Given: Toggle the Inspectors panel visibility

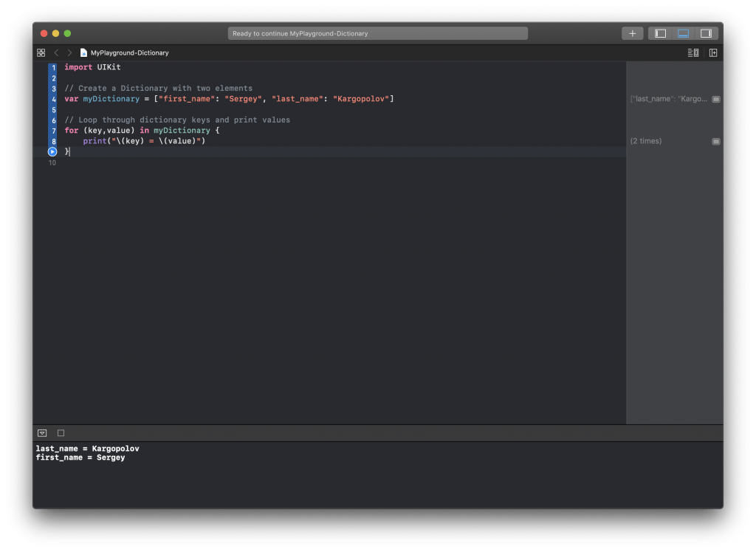Looking at the screenshot, I should 706,33.
